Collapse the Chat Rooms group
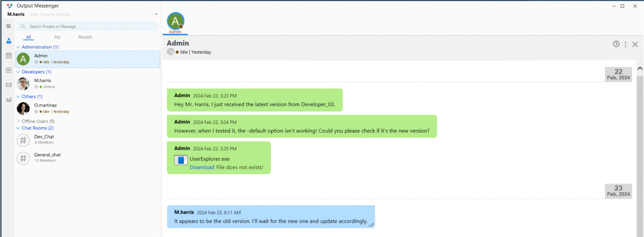The height and width of the screenshot is (237, 644). tap(18, 128)
